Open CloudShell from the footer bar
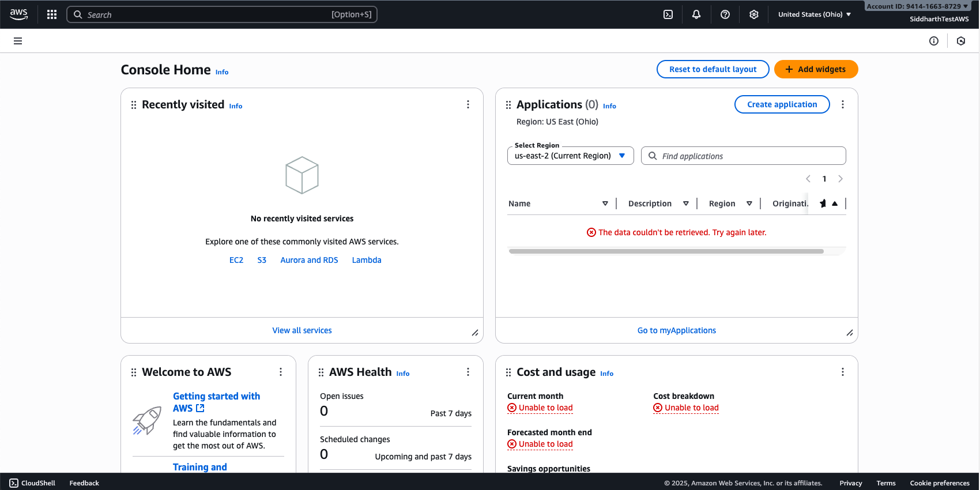Image resolution: width=980 pixels, height=490 pixels. pyautogui.click(x=32, y=483)
